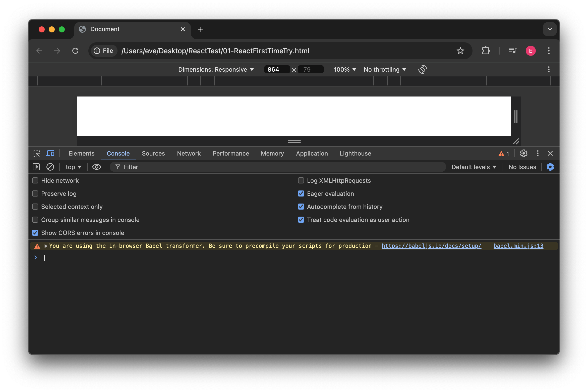
Task: Open console sidebar panel icon
Action: [36, 167]
